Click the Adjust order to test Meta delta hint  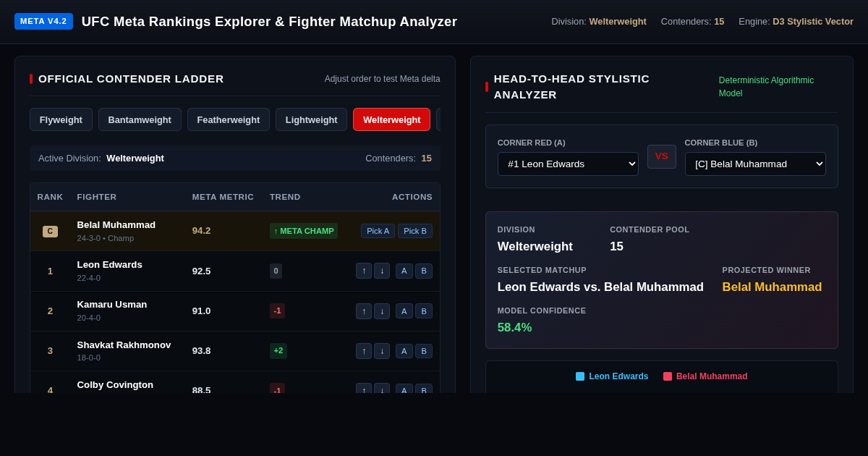click(383, 79)
